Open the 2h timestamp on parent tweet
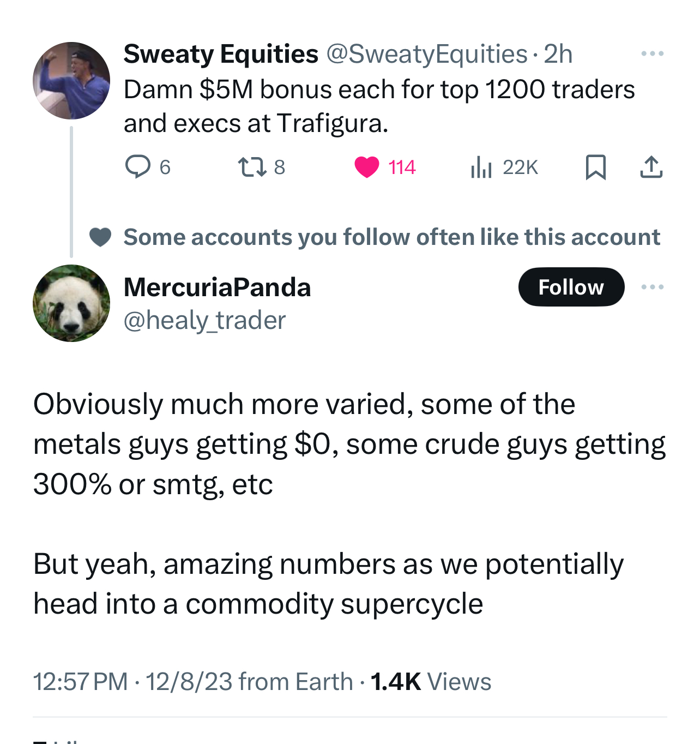This screenshot has height=744, width=700. tap(558, 54)
